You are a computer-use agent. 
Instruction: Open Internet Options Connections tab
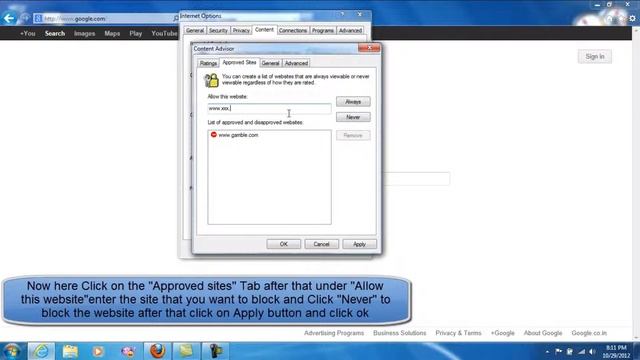[293, 31]
